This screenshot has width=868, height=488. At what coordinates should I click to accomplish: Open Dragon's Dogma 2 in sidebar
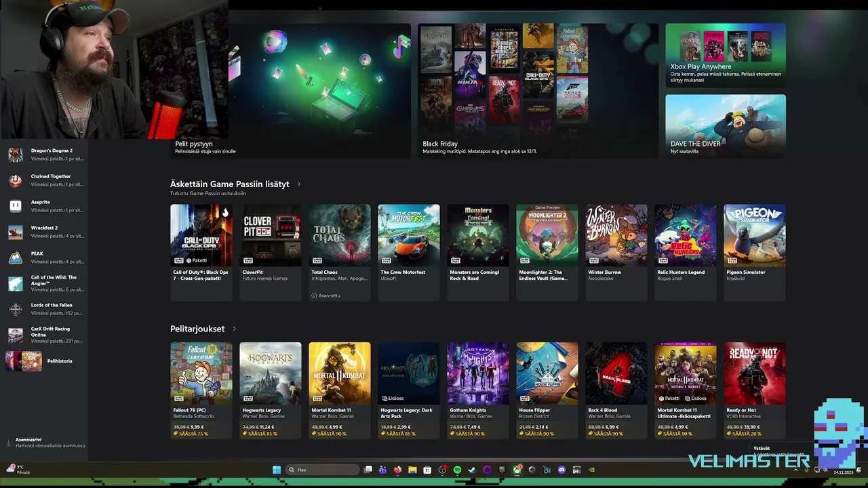coord(45,155)
